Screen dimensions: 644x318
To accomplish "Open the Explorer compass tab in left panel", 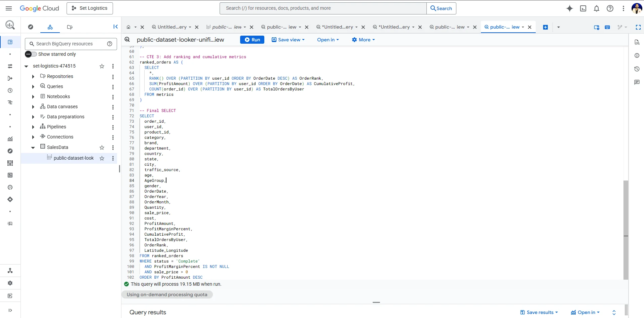I will [x=31, y=27].
